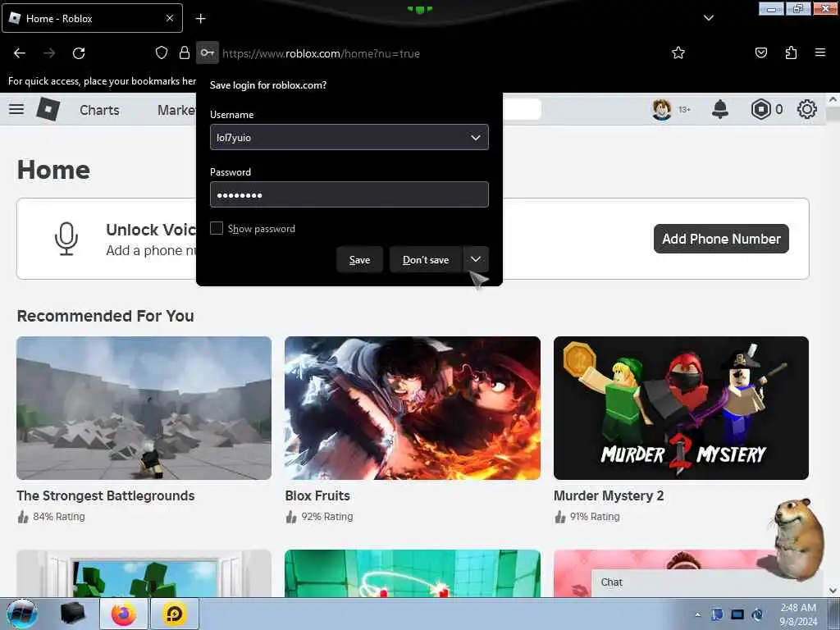
Task: Click the microphone voice chat icon
Action: [66, 239]
